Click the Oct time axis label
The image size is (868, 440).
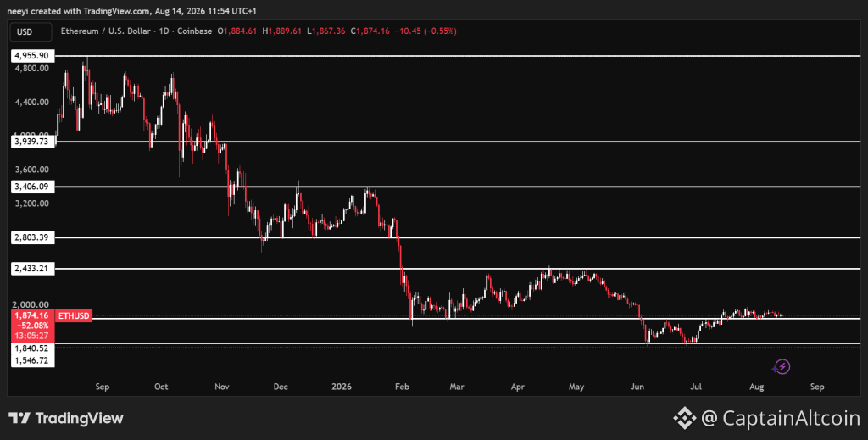[161, 387]
